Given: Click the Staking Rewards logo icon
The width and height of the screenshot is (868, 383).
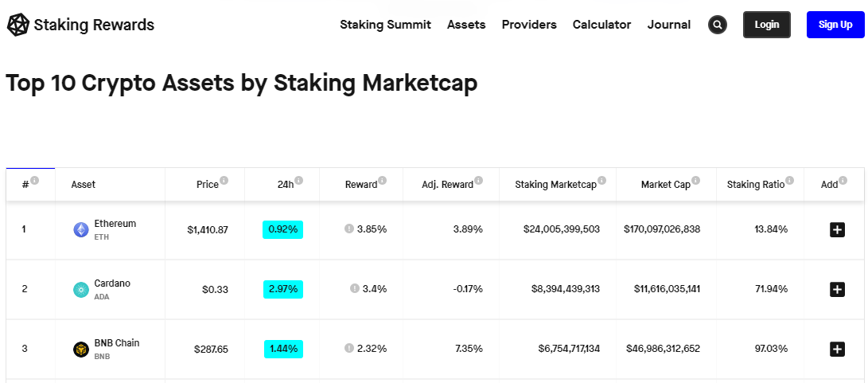Looking at the screenshot, I should click(18, 25).
